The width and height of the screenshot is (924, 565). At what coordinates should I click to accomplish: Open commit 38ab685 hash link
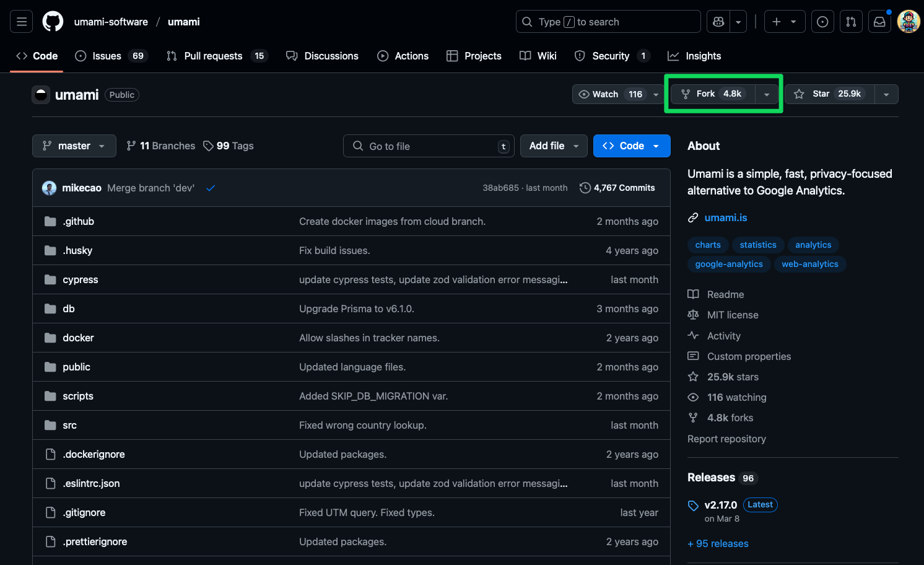point(500,188)
